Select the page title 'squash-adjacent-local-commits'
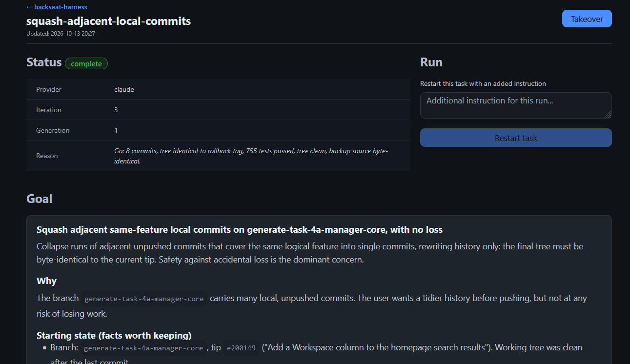 (x=108, y=21)
